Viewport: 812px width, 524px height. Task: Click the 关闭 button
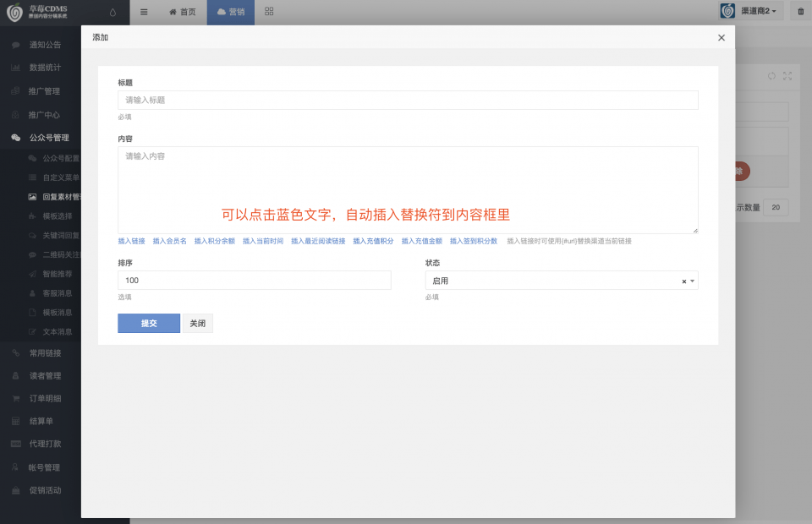[x=197, y=324]
